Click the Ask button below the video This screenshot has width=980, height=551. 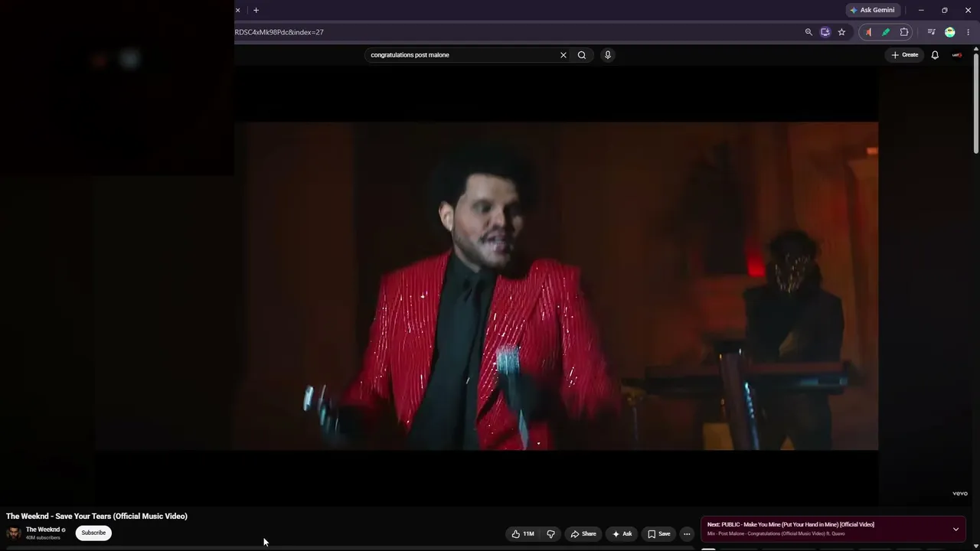622,534
